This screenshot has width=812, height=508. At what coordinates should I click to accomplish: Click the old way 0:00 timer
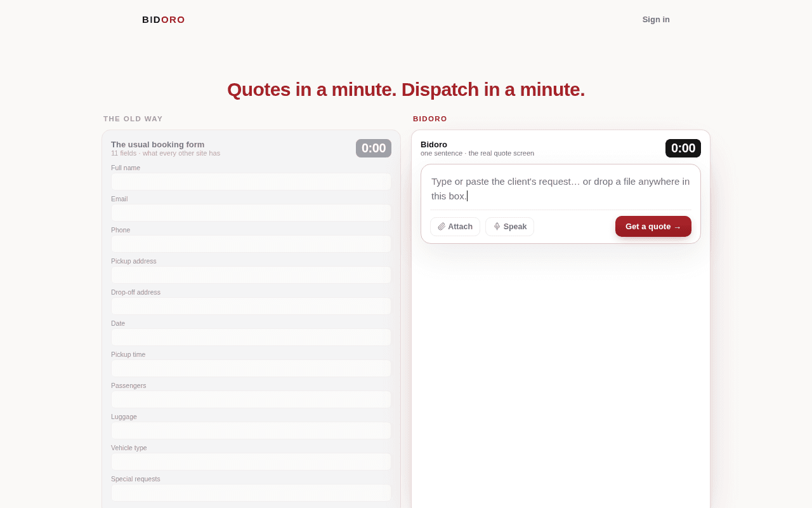374,148
